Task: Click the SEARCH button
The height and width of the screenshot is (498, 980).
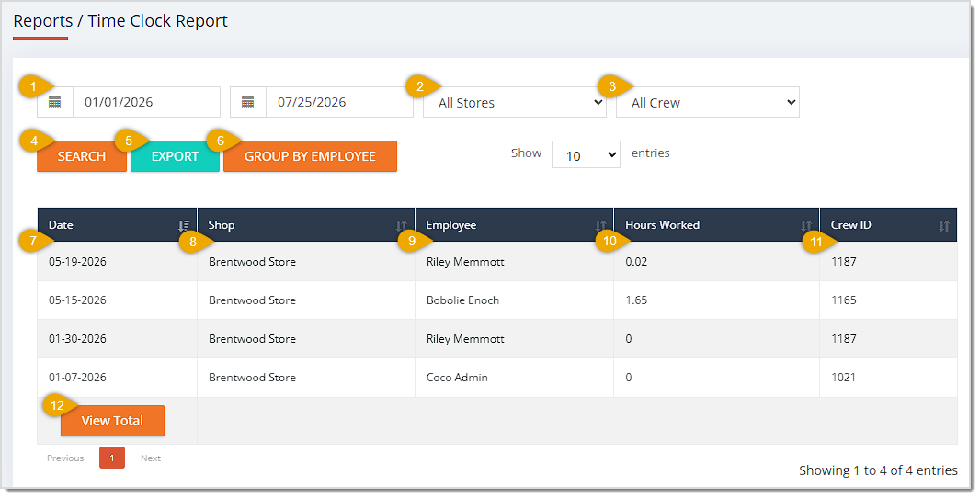Action: [82, 156]
